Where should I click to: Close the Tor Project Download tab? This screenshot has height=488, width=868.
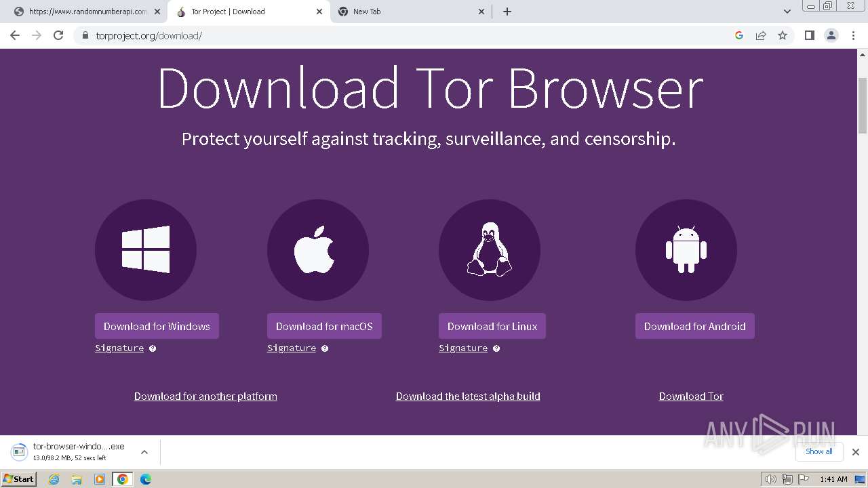[x=319, y=12]
